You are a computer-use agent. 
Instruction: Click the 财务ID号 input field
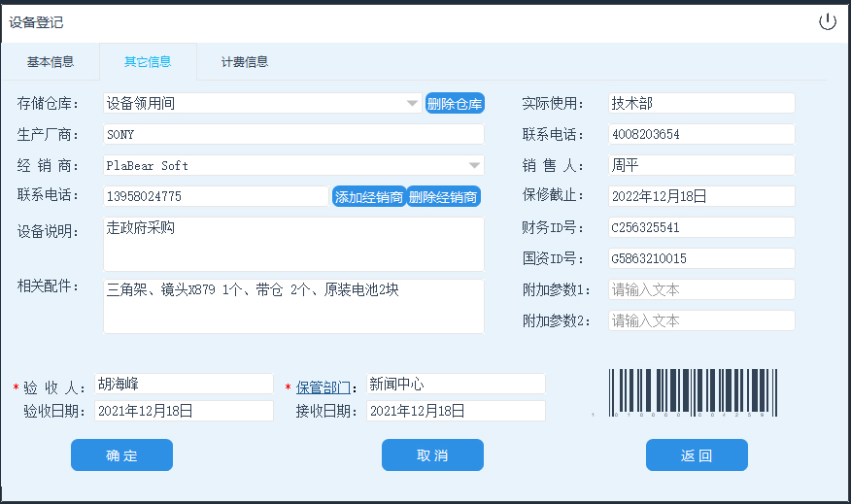pyautogui.click(x=701, y=227)
